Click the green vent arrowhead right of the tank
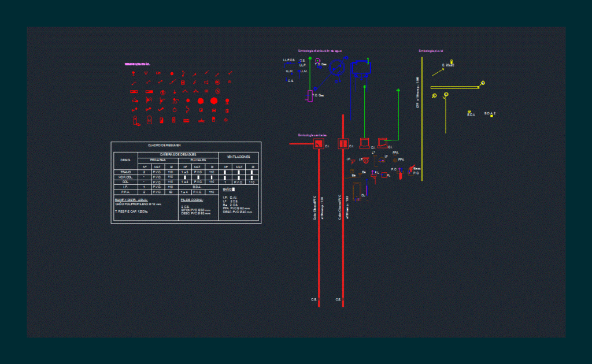Screen dimensions: 592x364 click(x=398, y=91)
